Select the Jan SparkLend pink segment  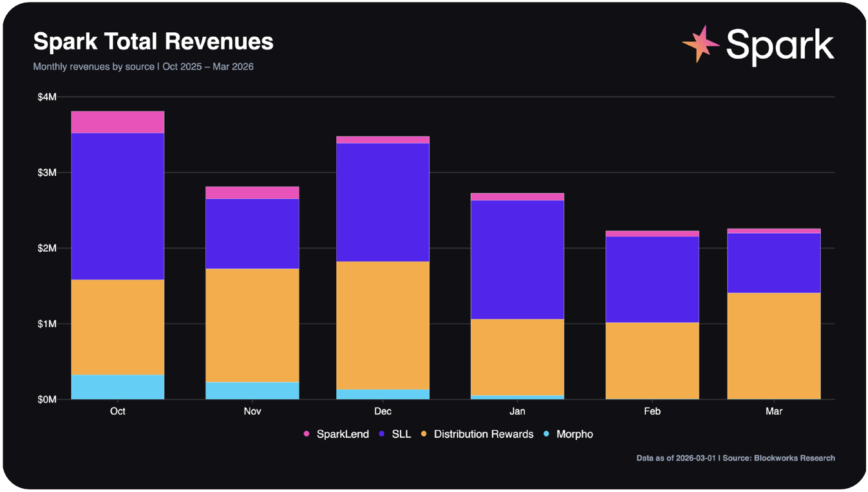click(518, 197)
